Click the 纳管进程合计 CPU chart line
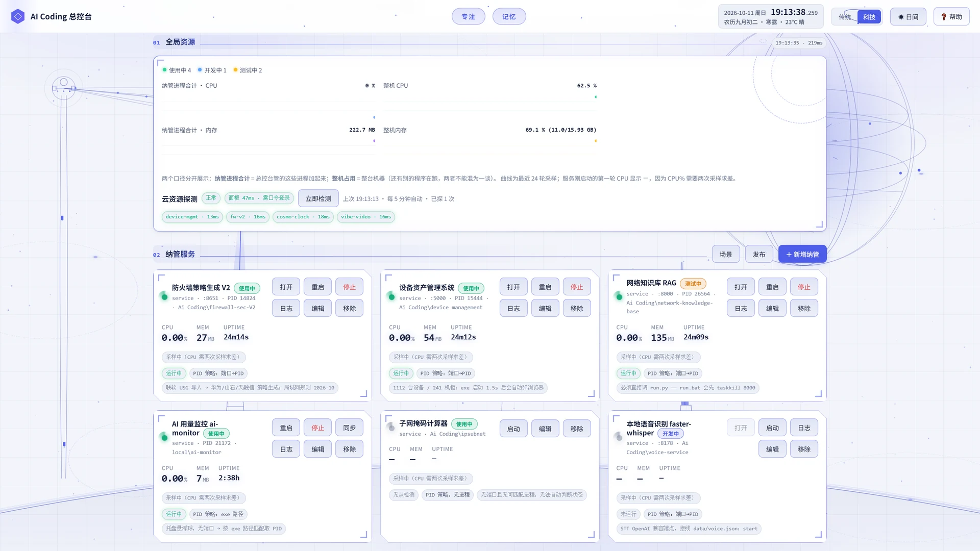Viewport: 980px width, 551px height. pyautogui.click(x=268, y=107)
